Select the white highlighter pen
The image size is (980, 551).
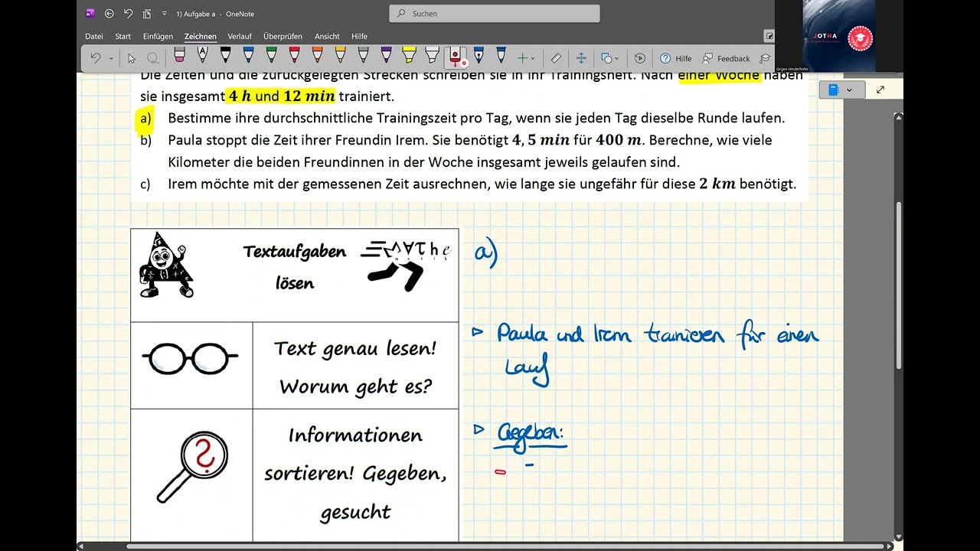click(432, 55)
